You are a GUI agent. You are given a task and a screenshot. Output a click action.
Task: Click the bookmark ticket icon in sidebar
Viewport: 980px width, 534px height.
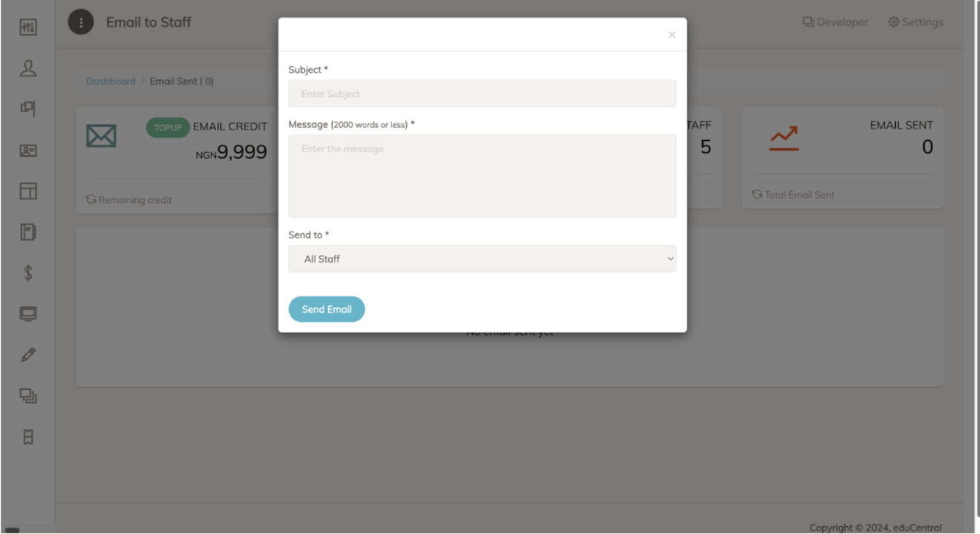tap(28, 437)
